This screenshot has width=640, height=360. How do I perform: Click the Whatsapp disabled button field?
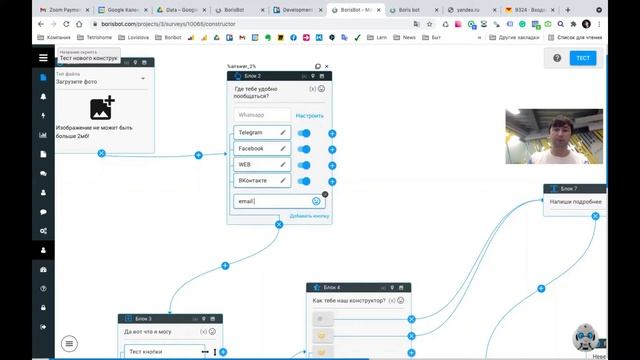[262, 115]
